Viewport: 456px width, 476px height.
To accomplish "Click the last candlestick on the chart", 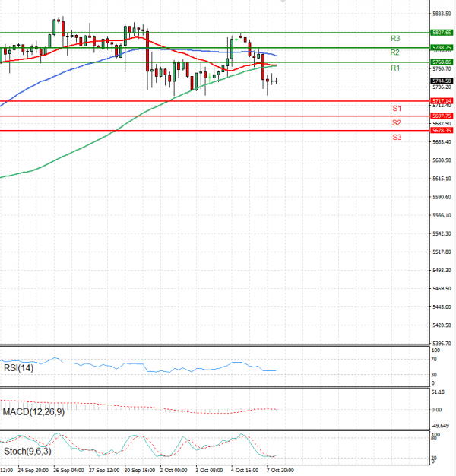I will coord(276,81).
